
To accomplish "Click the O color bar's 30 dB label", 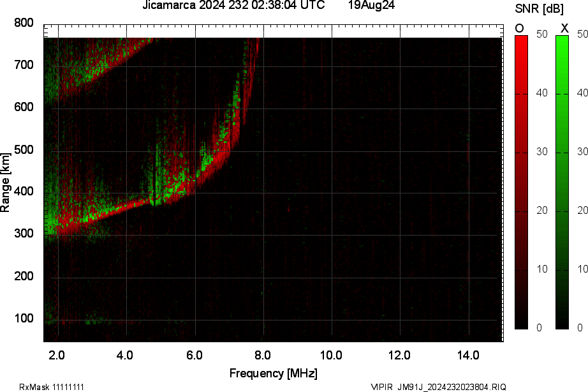I will point(542,151).
